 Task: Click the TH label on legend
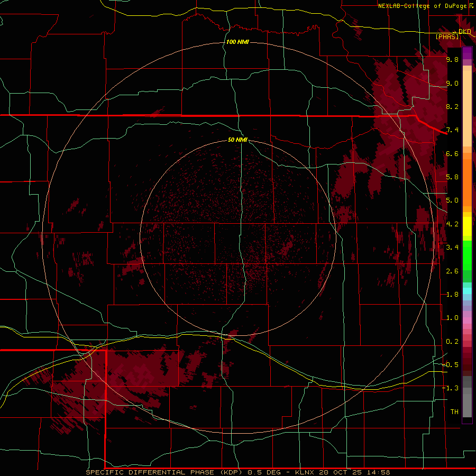[x=454, y=411]
